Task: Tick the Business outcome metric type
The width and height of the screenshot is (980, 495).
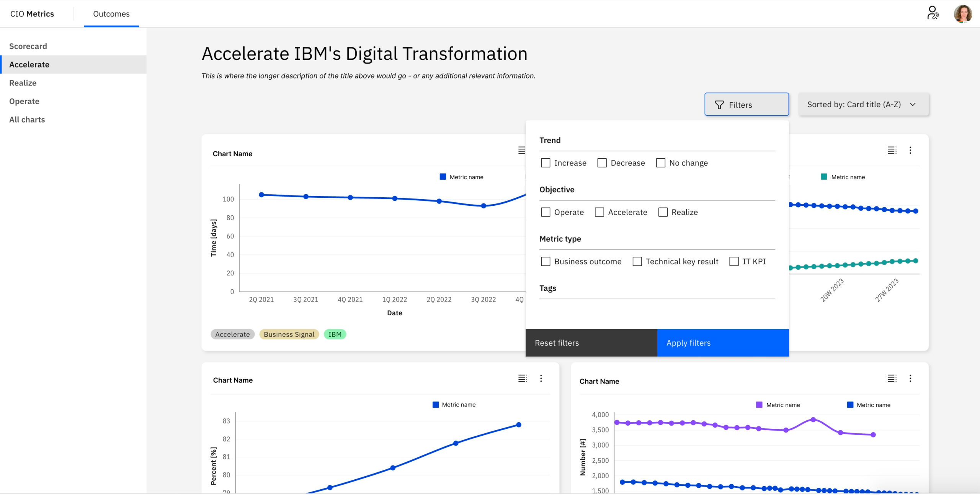Action: click(546, 261)
